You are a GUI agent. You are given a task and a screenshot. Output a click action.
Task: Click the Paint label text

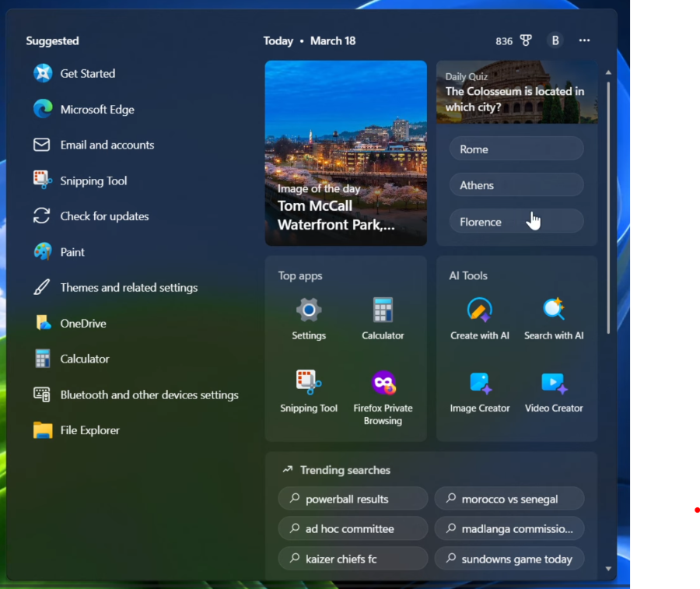pyautogui.click(x=72, y=252)
